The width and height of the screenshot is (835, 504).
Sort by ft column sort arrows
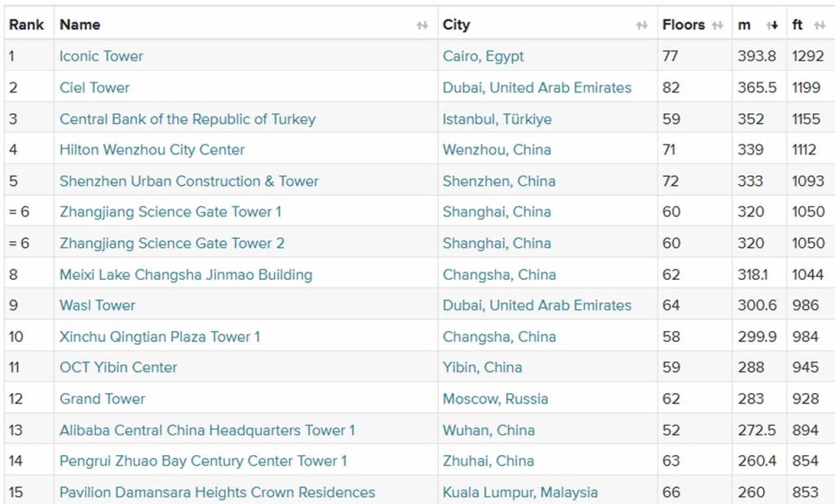pyautogui.click(x=820, y=25)
